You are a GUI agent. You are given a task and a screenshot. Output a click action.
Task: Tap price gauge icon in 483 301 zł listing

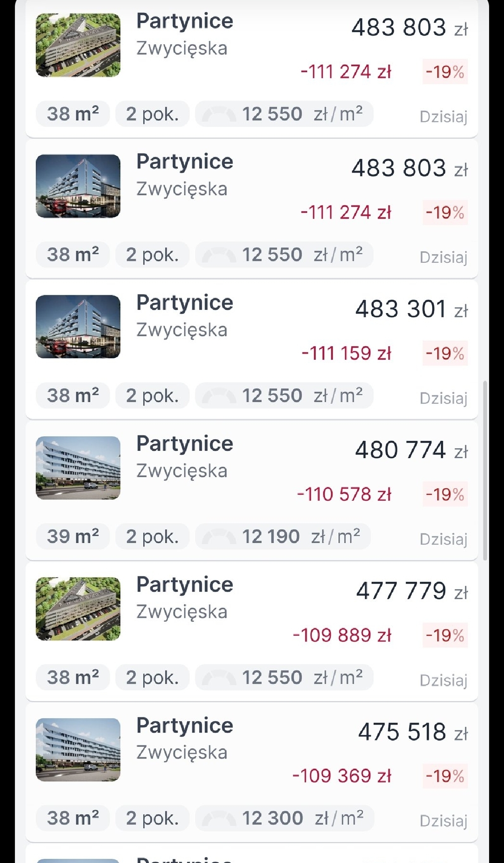[219, 396]
